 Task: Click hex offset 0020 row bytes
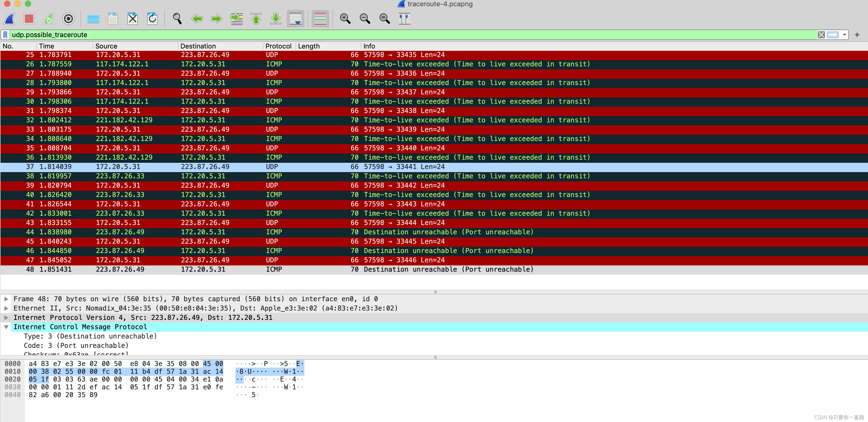click(x=126, y=379)
